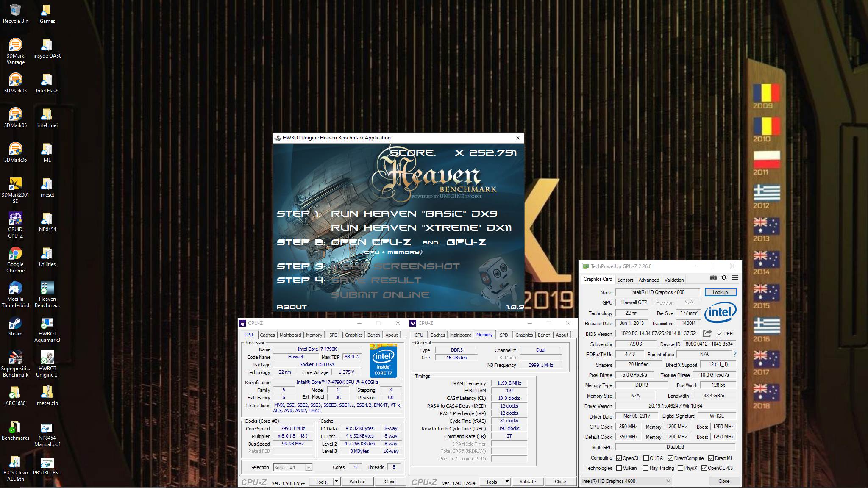Viewport: 868px width, 488px height.
Task: Click Run Heaven "Basic" DX9
Action: 414,214
